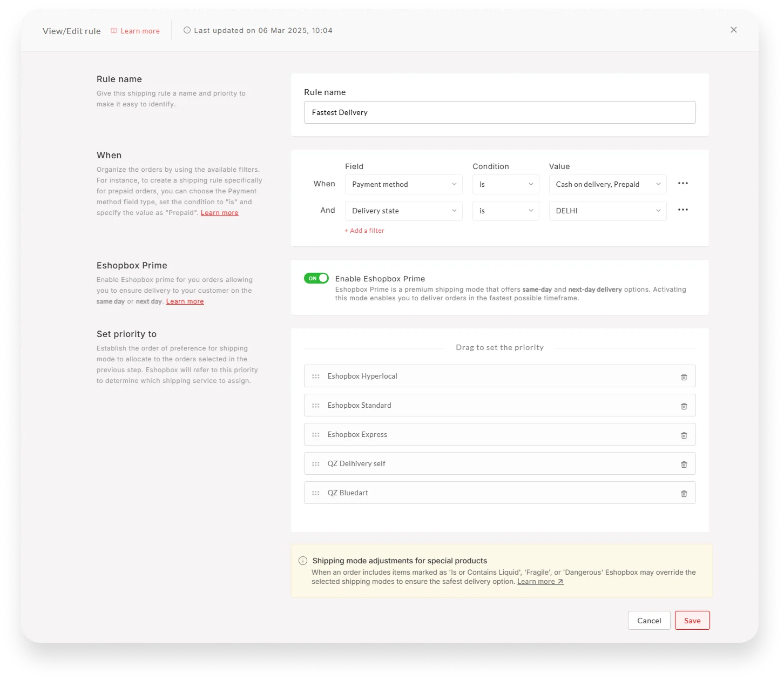Click drag handle of Eshopbox Standard
The height and width of the screenshot is (680, 784).
point(316,406)
